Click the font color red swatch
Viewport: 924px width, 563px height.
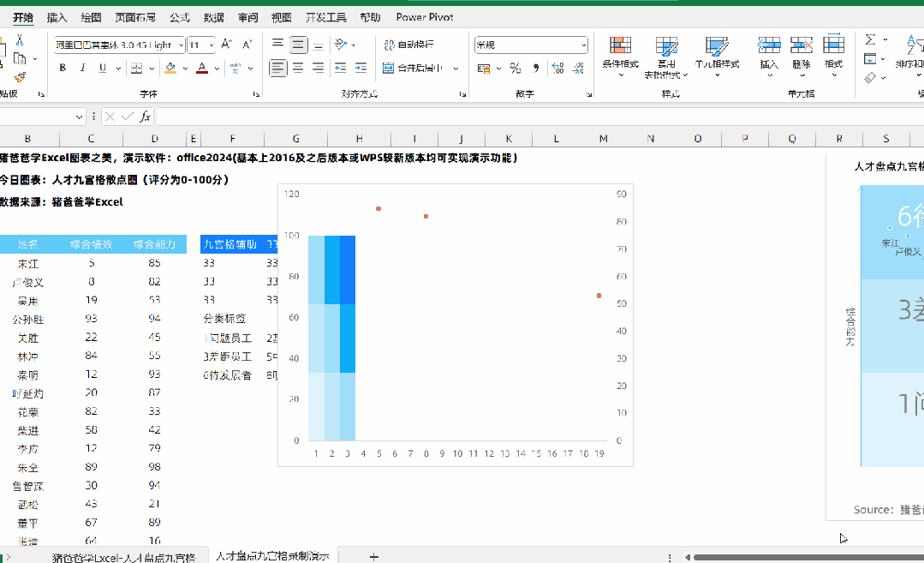click(x=202, y=69)
